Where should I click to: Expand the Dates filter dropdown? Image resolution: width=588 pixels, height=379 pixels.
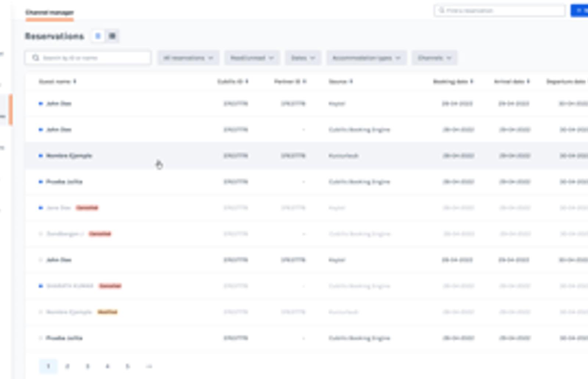click(x=303, y=58)
